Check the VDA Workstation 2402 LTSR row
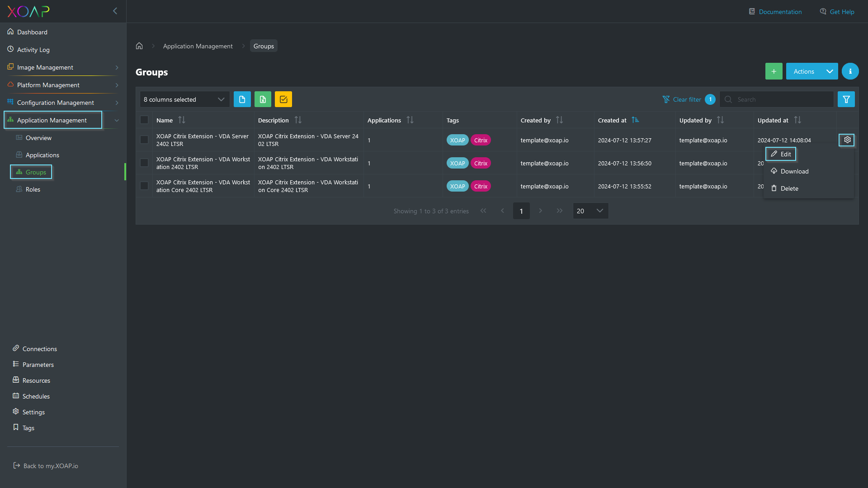Screen dimensions: 868x488 pos(144,163)
